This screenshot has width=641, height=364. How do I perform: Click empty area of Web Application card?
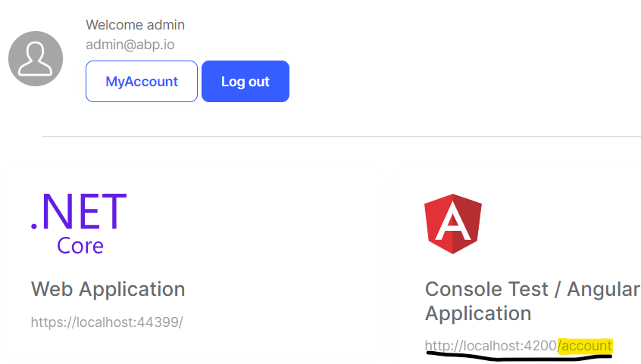tap(265, 227)
